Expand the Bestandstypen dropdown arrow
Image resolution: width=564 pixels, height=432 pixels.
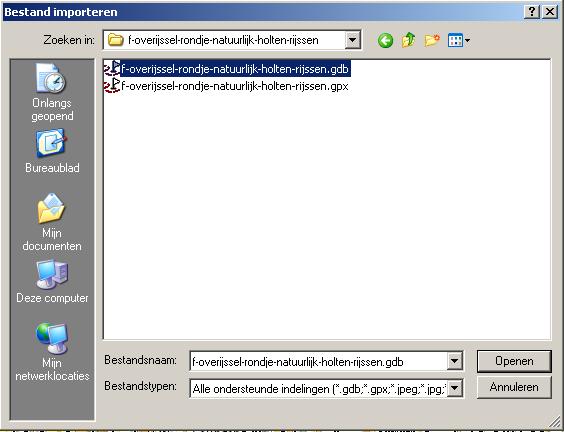click(455, 388)
